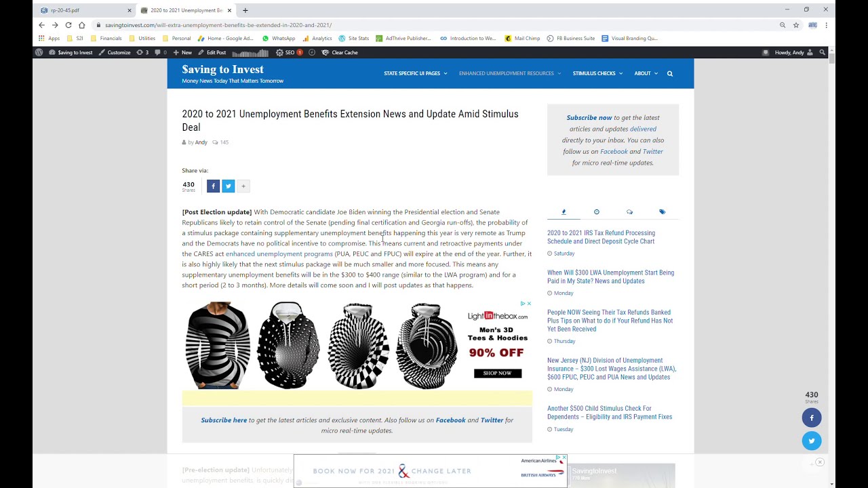Open the updates counter in admin bar

pos(142,52)
